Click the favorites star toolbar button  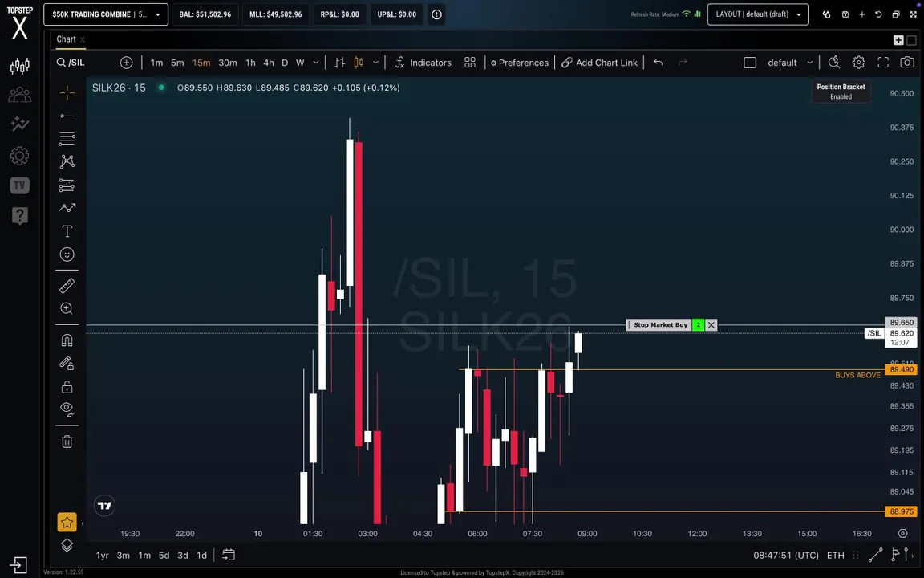pos(67,522)
